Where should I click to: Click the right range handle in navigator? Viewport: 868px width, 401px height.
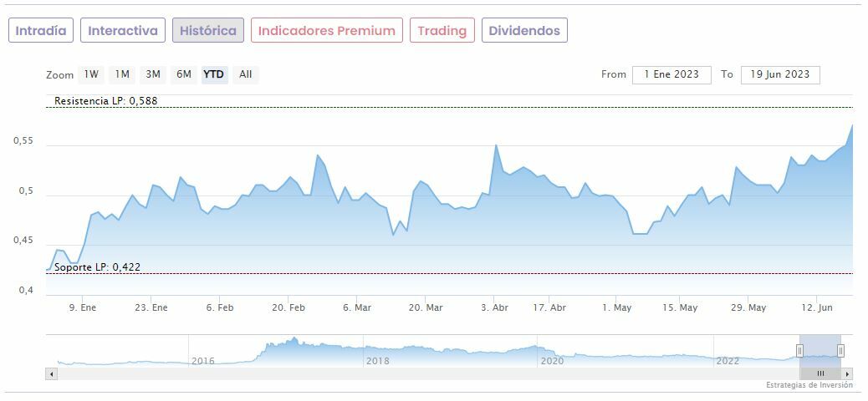(x=840, y=351)
